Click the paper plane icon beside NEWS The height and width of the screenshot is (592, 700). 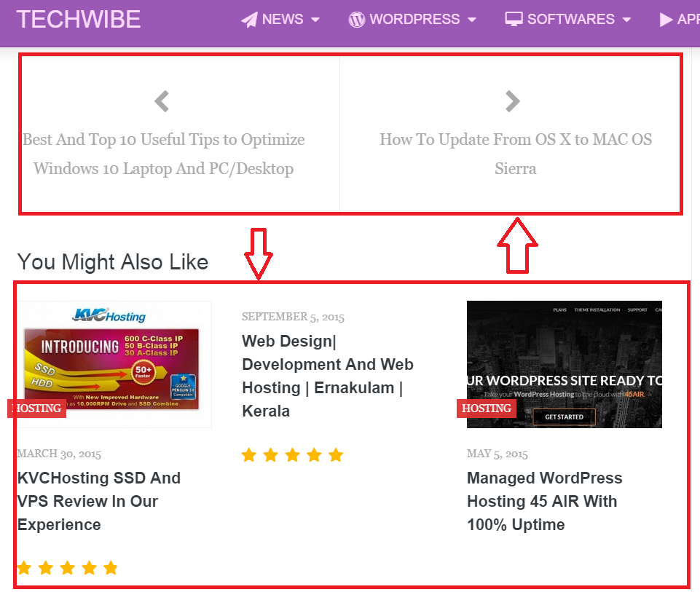249,20
